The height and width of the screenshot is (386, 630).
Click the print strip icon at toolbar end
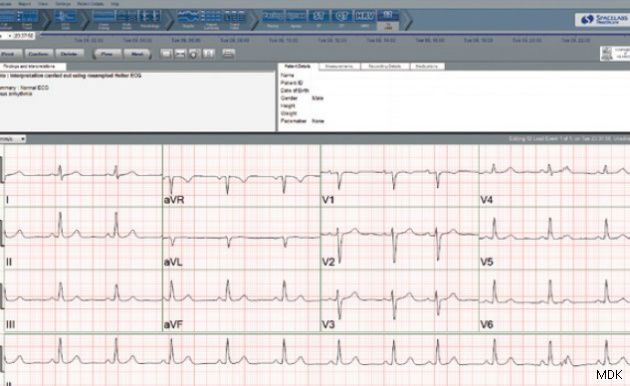pyautogui.click(x=228, y=53)
